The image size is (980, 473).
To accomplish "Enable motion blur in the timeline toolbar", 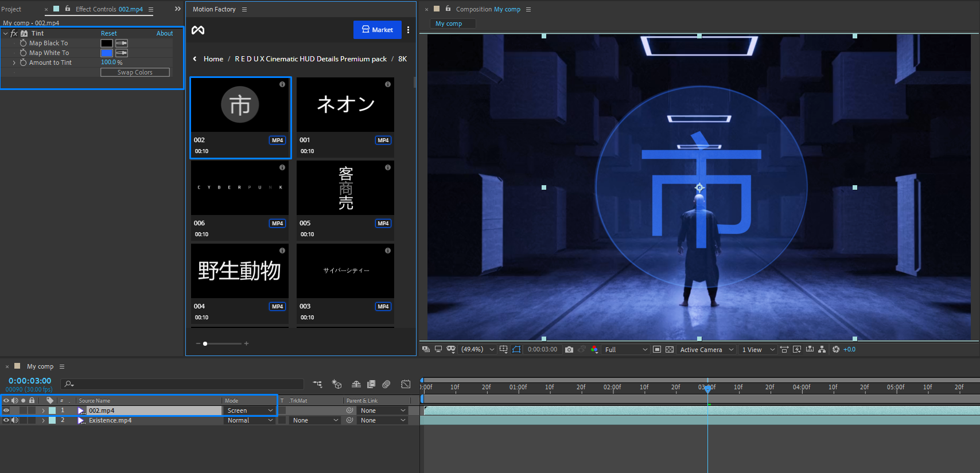I will click(x=386, y=384).
